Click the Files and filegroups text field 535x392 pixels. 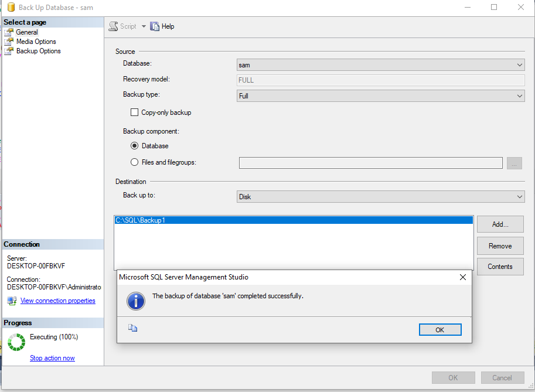[x=370, y=163]
